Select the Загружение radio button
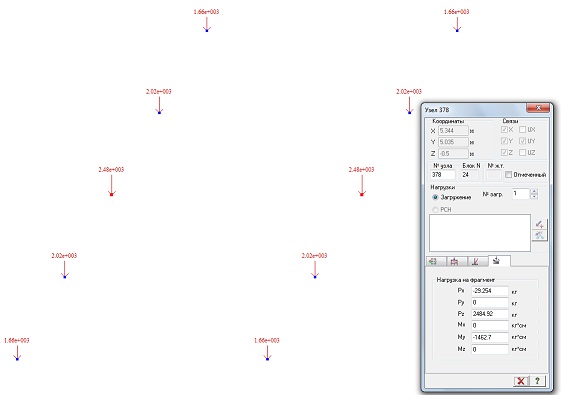Viewport: 561px width, 395px height. pos(435,197)
